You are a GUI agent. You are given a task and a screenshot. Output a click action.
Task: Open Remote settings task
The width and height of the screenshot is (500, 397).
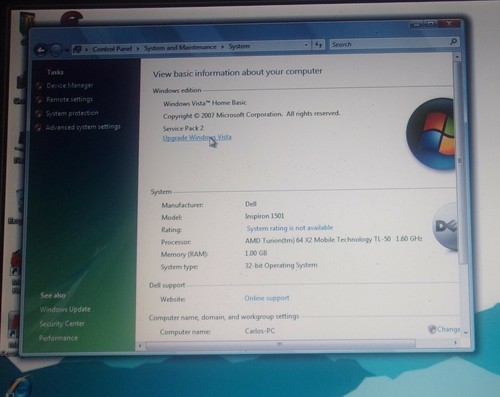[x=69, y=99]
